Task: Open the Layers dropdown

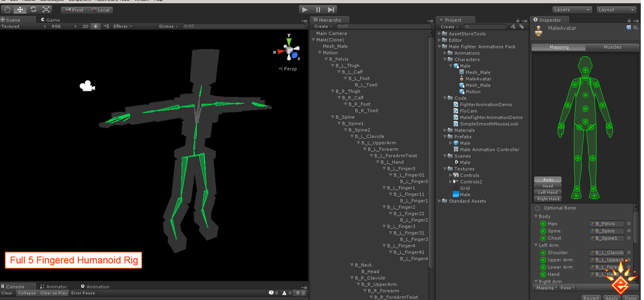Action: tap(572, 10)
